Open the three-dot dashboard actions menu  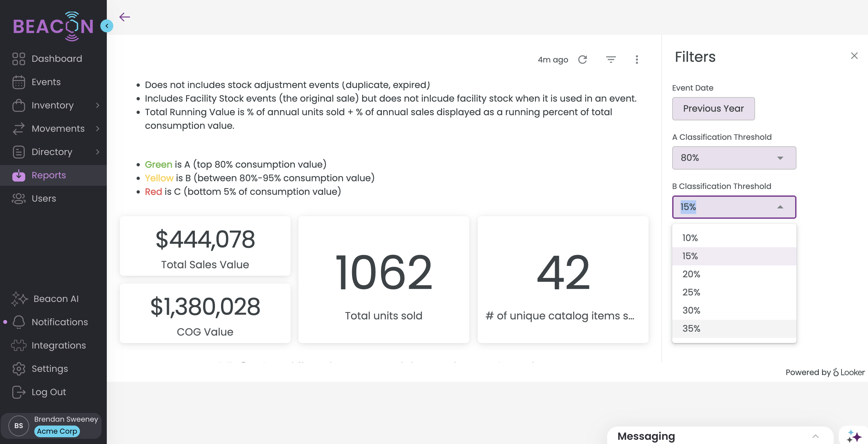point(637,60)
